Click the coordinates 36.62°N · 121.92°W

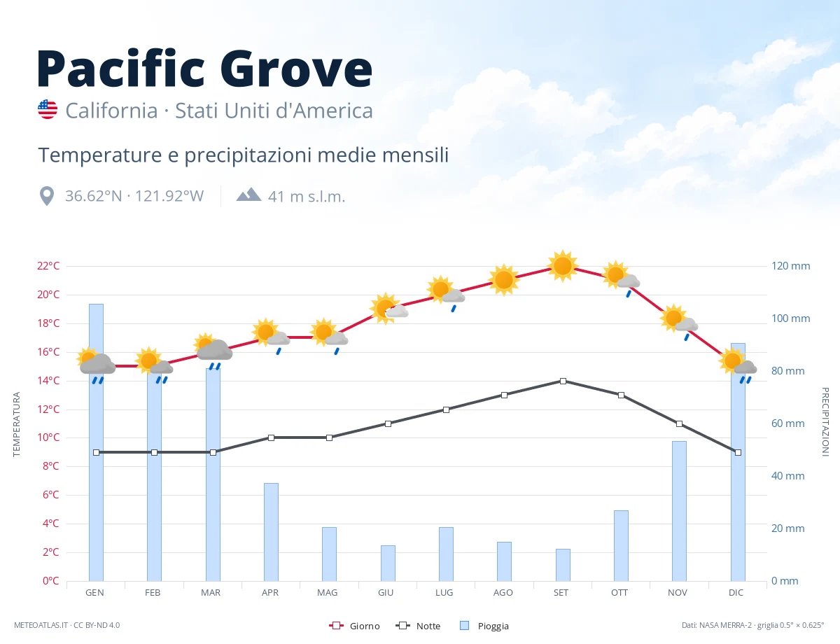[134, 196]
